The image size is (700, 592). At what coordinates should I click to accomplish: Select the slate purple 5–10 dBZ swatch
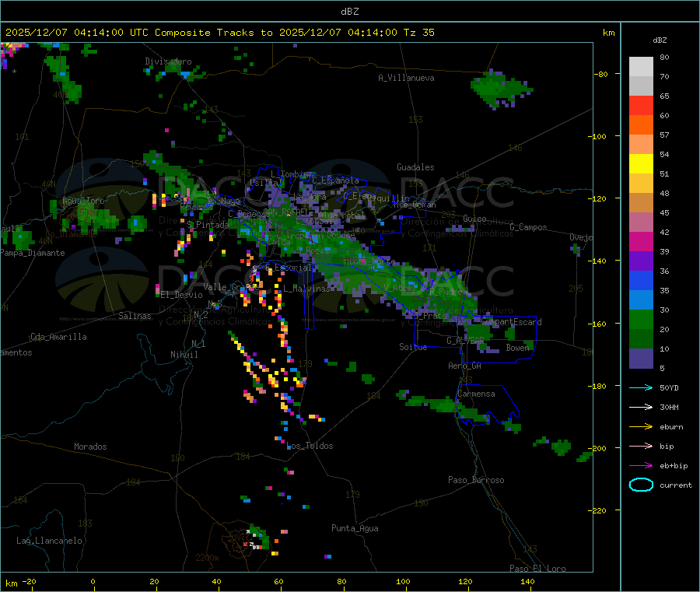click(x=641, y=359)
